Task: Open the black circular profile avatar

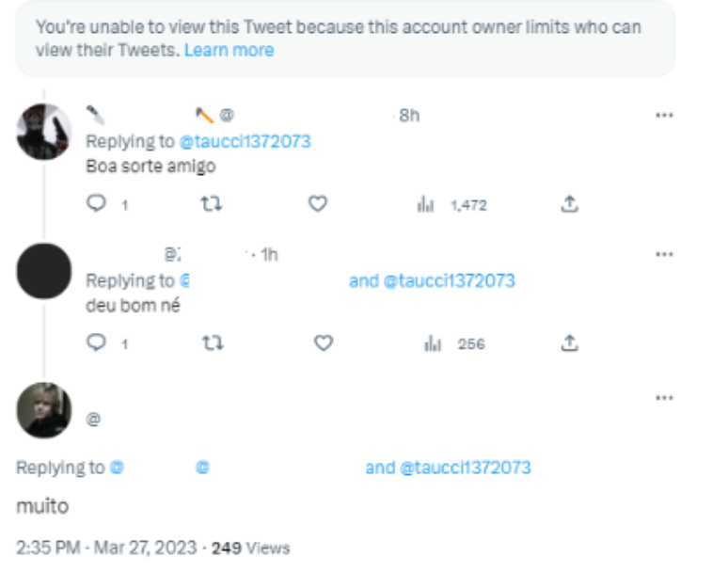Action: click(44, 271)
